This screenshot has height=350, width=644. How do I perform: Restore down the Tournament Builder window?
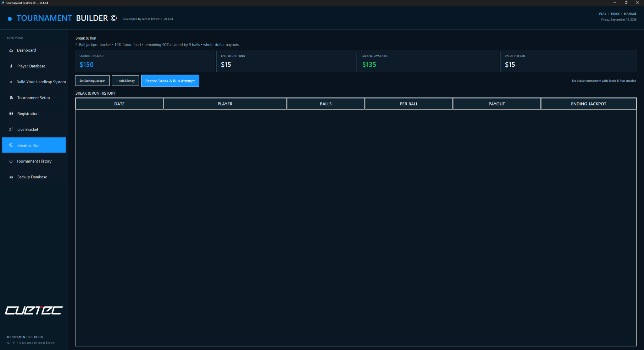(626, 3)
